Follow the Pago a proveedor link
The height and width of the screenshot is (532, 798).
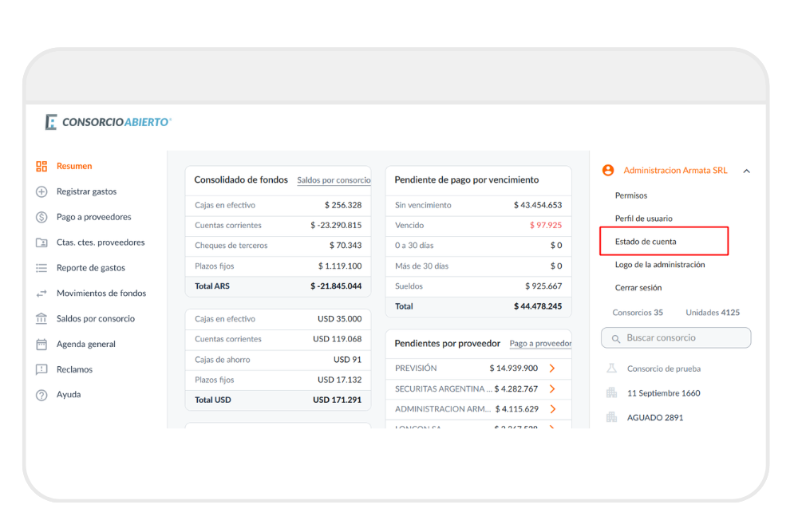pyautogui.click(x=540, y=344)
